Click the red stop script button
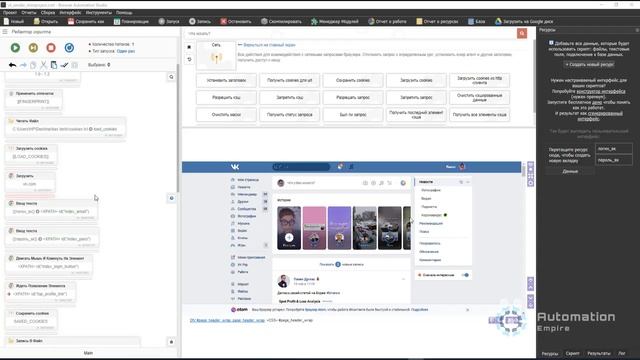Viewport: 640px width, 360px height. coord(51,48)
